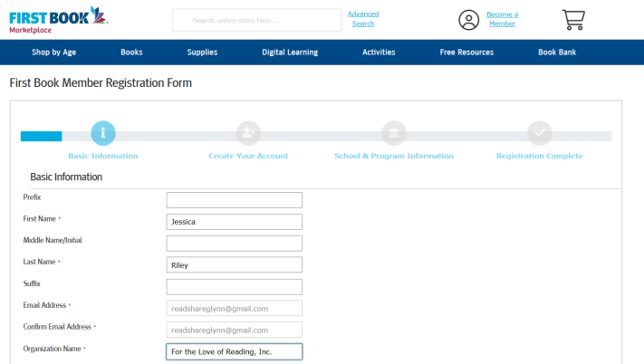Open the Books menu
The height and width of the screenshot is (364, 644).
[131, 53]
